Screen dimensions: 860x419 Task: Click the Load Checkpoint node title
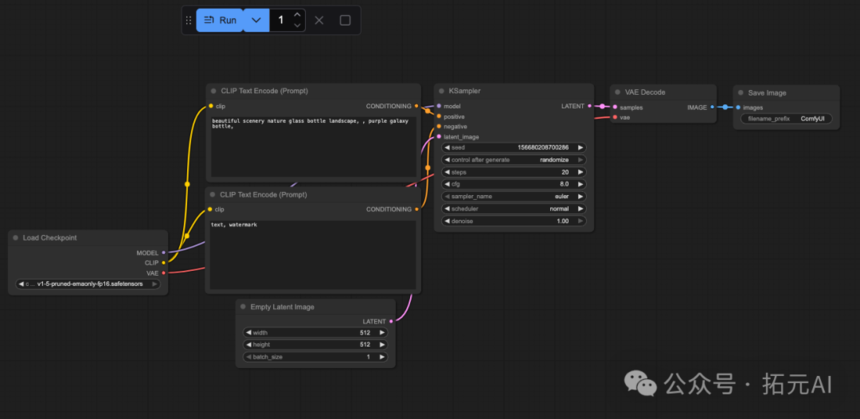(x=50, y=238)
